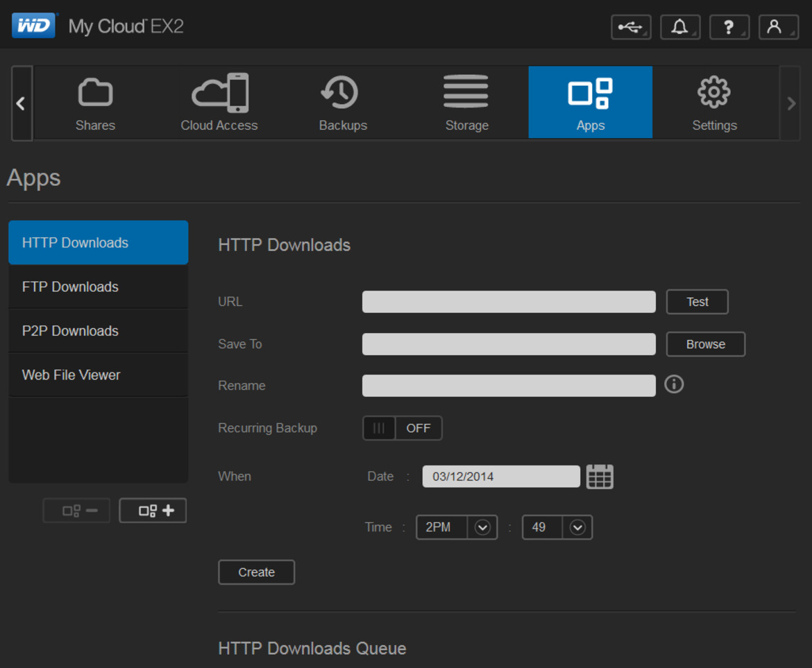
Task: Select FTP Downloads in sidebar
Action: (99, 286)
